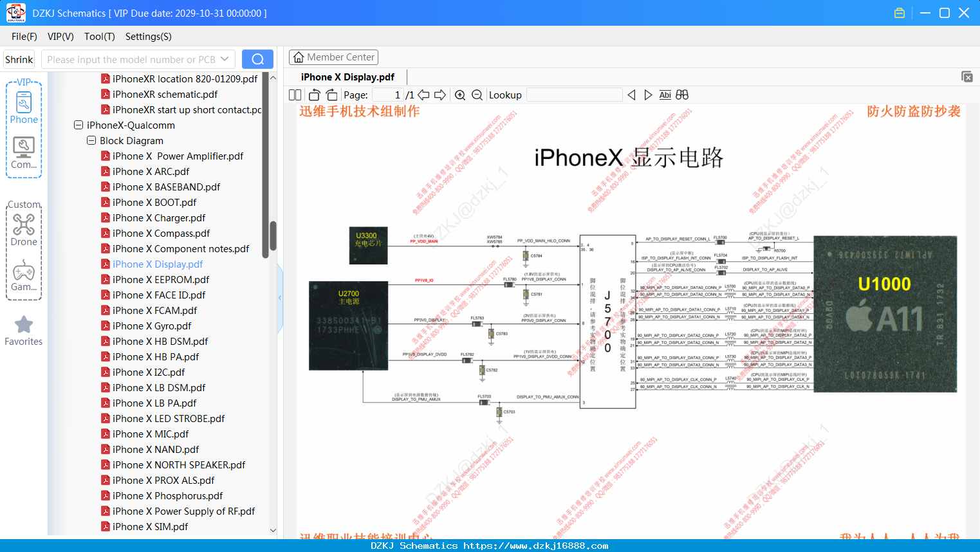
Task: Open the Drone category in sidebar
Action: pyautogui.click(x=24, y=230)
